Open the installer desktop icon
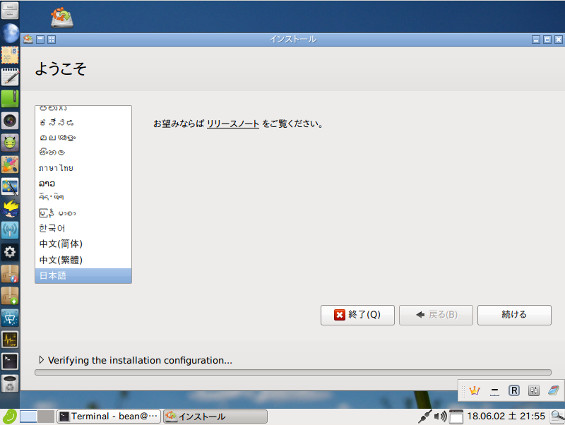This screenshot has width=565, height=425. pyautogui.click(x=62, y=17)
